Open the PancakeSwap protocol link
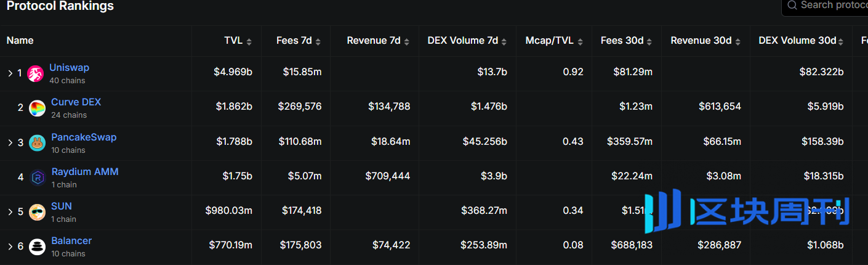 pyautogui.click(x=84, y=137)
